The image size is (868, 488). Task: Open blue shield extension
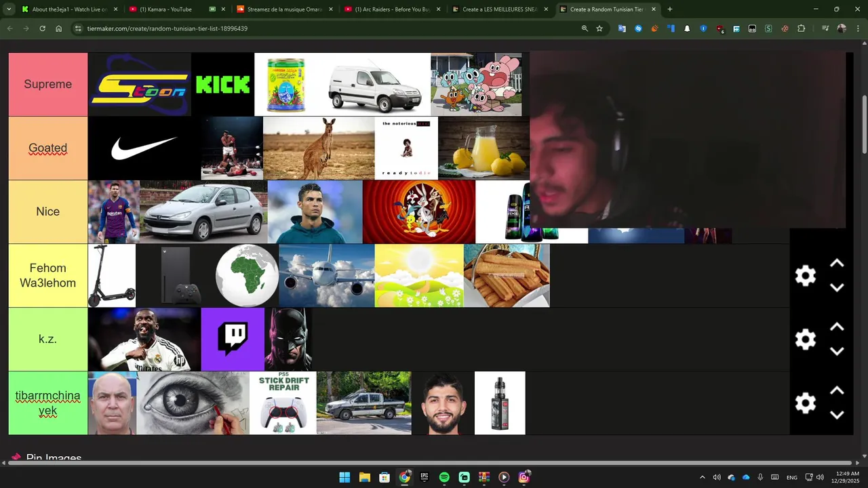703,28
